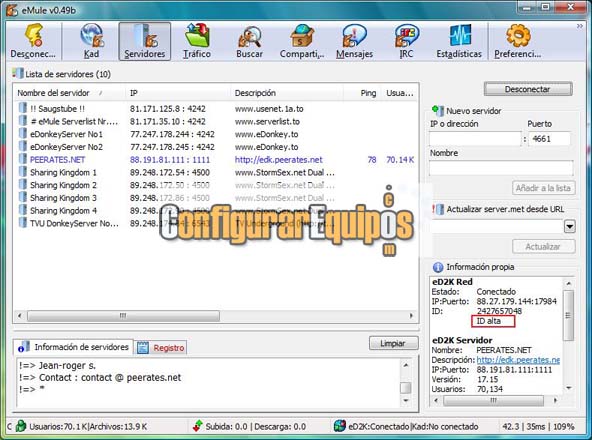Sort servers by Usuarios column header

pos(399,93)
